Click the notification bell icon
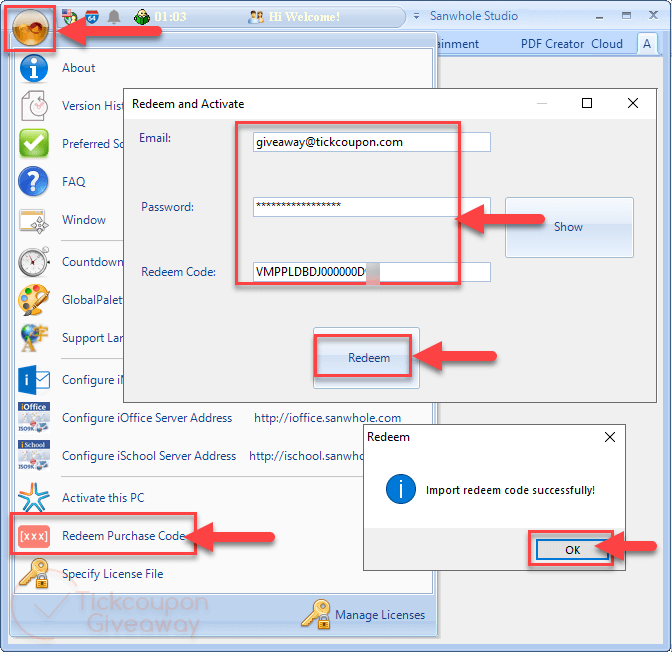The image size is (672, 652). [114, 17]
